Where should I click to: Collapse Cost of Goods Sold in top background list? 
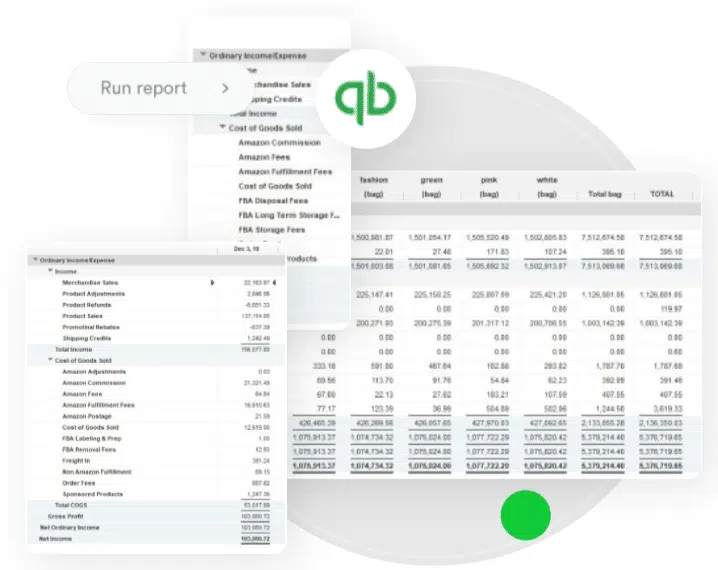[223, 127]
